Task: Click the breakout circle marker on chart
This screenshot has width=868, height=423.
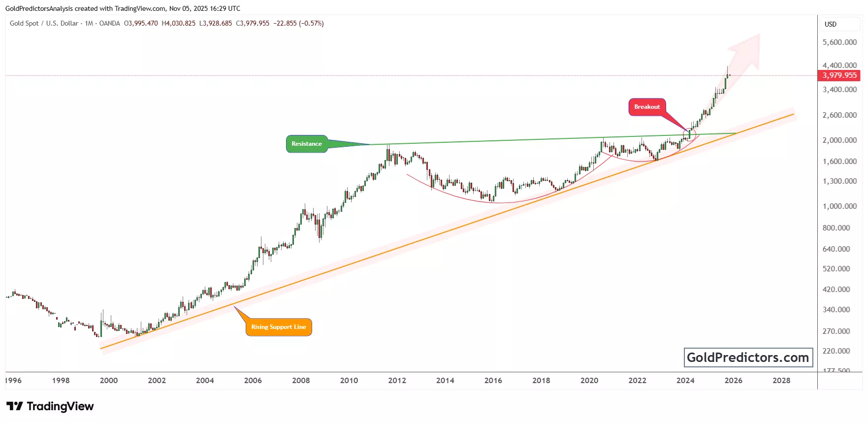Action: [689, 134]
